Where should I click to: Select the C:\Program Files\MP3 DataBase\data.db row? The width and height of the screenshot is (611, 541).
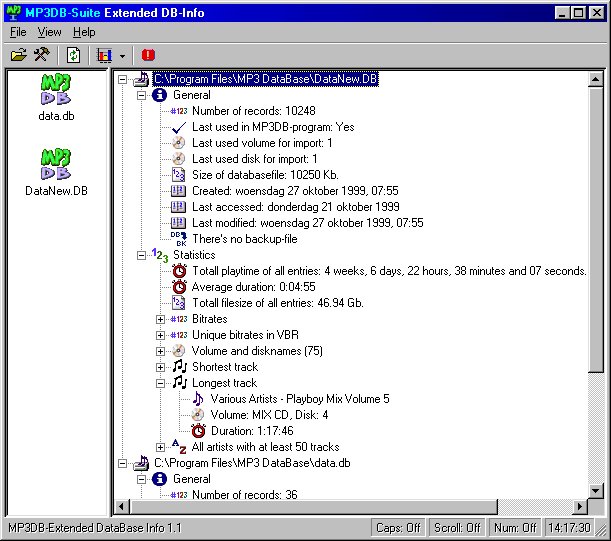click(x=252, y=463)
